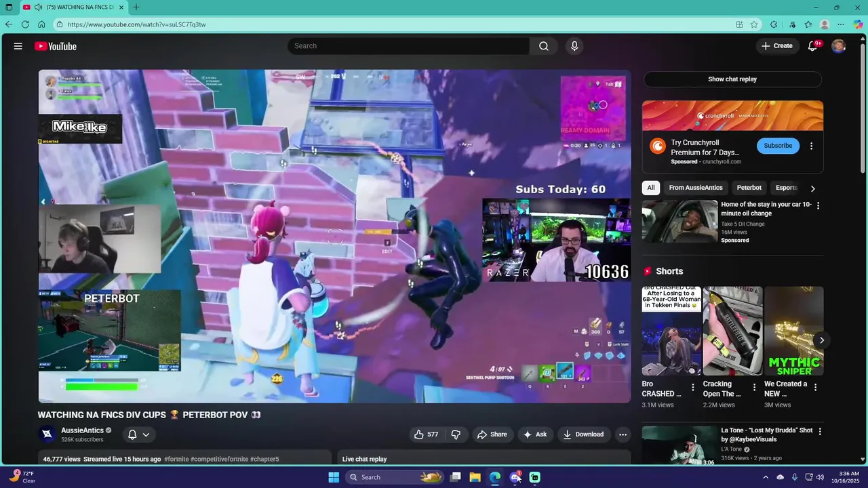Select the Peterbot filter chip

click(749, 188)
